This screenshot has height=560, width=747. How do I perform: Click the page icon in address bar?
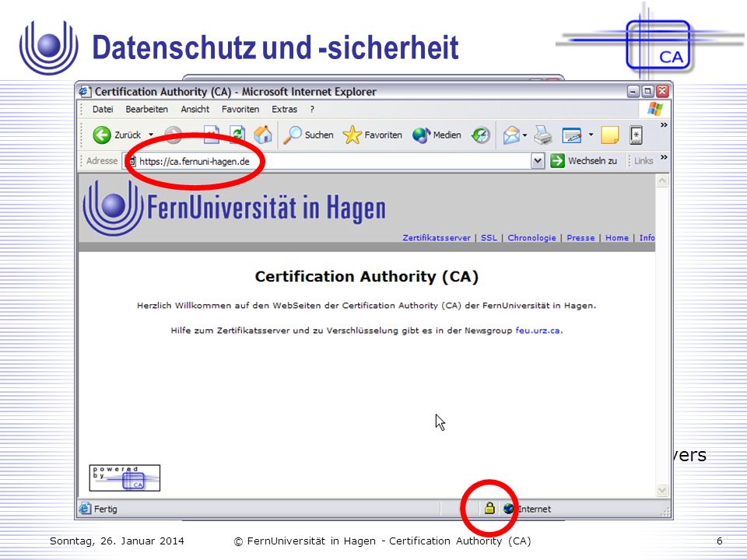tap(130, 162)
